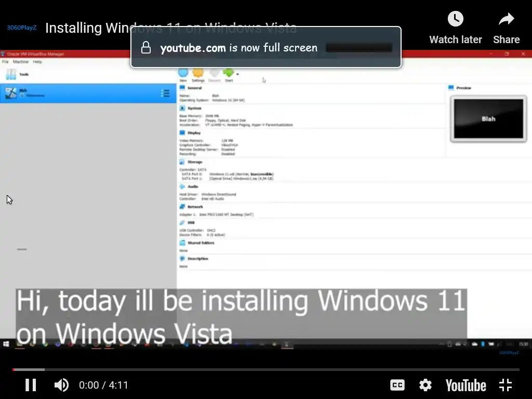Image resolution: width=532 pixels, height=399 pixels.
Task: Click the Preview panel header
Action: tap(463, 88)
